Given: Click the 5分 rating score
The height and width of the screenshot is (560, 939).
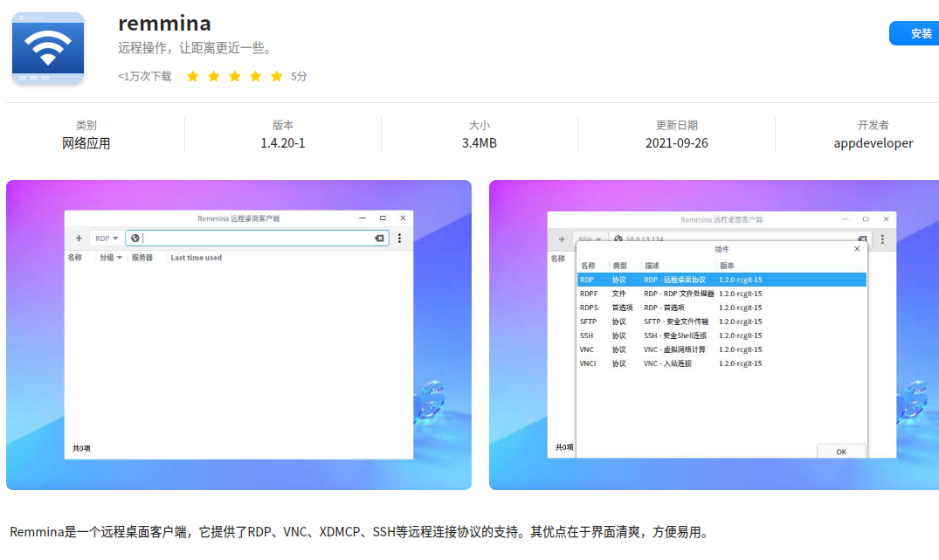Looking at the screenshot, I should [x=299, y=76].
